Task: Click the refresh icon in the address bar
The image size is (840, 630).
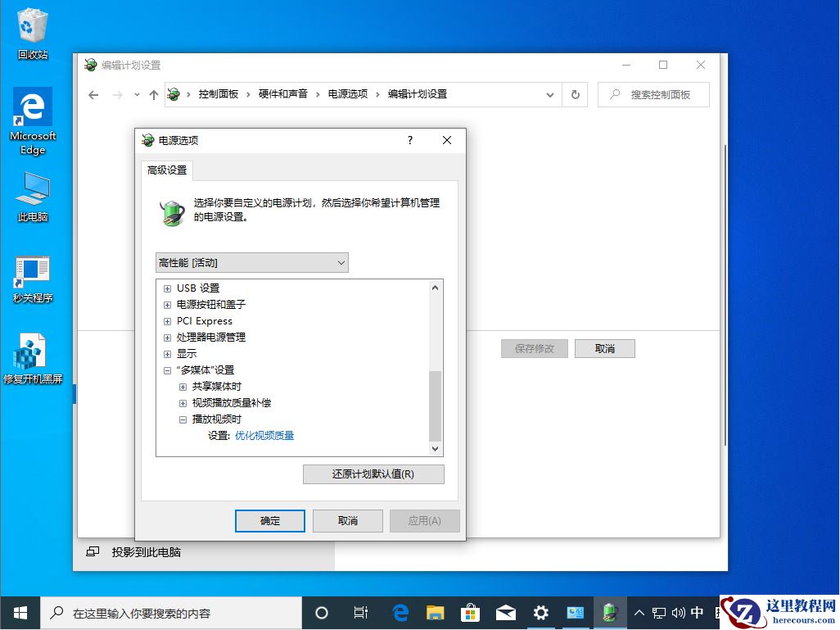Action: (x=576, y=94)
